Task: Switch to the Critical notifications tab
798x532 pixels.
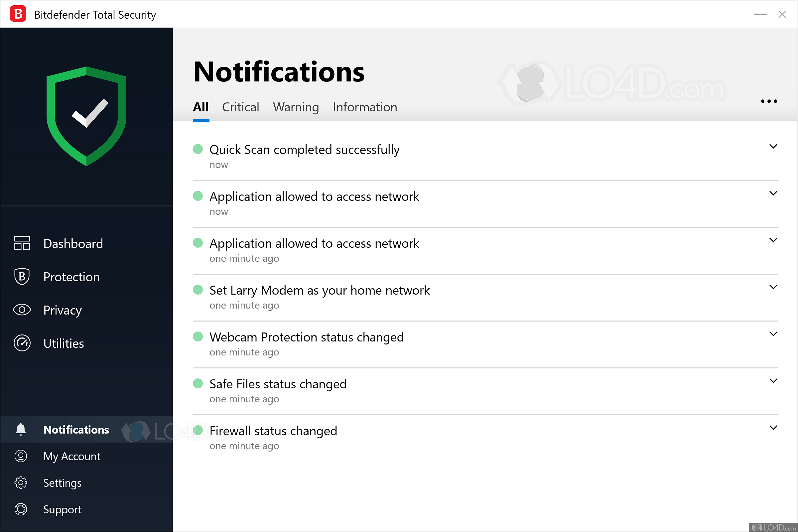Action: 240,107
